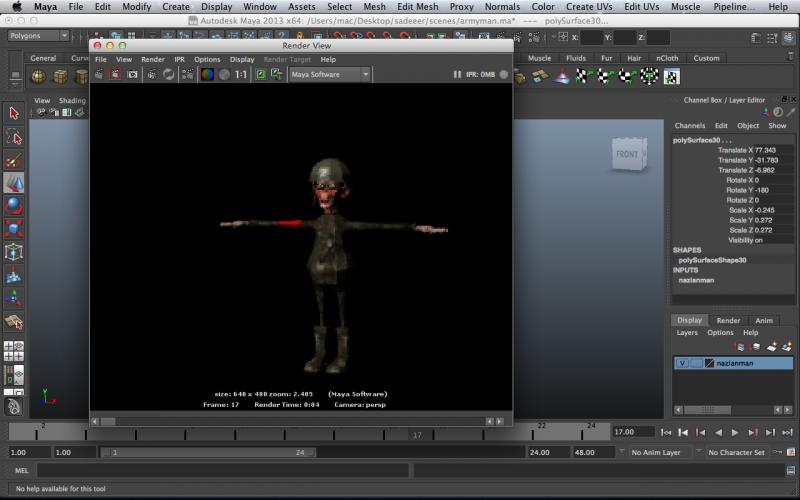The image size is (800, 500).
Task: Switch to the Anim layer tab
Action: tap(764, 320)
